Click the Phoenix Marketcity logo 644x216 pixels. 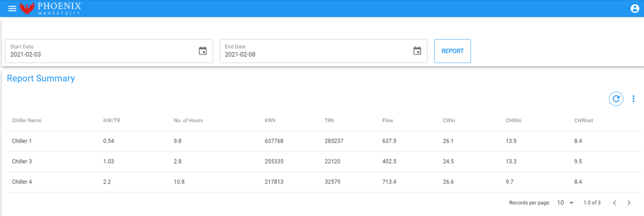tap(50, 8)
